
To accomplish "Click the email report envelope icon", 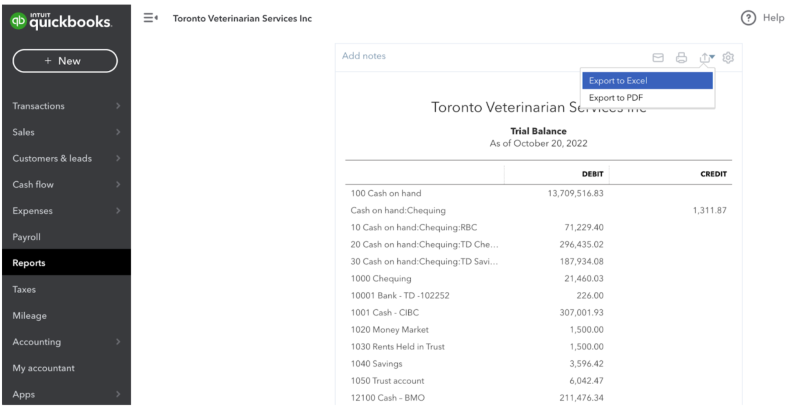I will pyautogui.click(x=659, y=59).
